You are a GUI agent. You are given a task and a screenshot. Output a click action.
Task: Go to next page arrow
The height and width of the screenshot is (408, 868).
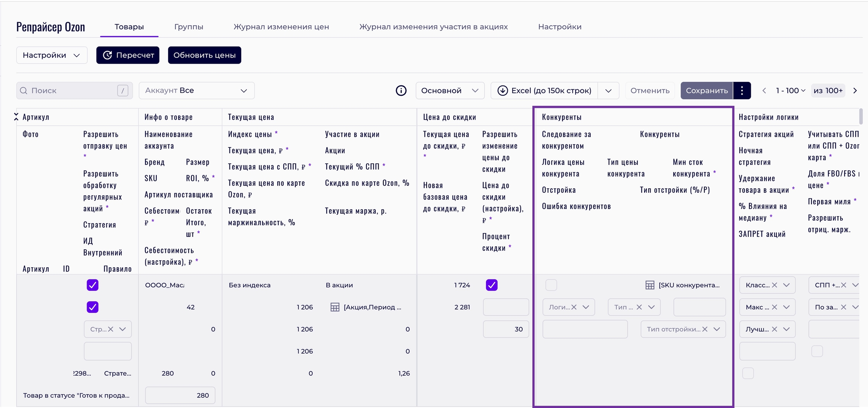(855, 90)
